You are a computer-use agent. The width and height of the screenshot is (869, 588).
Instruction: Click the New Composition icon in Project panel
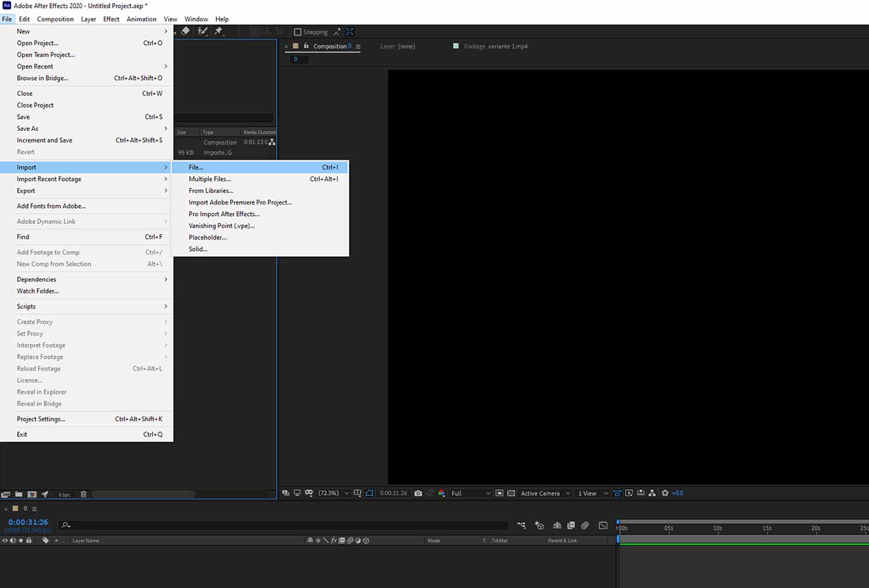31,494
